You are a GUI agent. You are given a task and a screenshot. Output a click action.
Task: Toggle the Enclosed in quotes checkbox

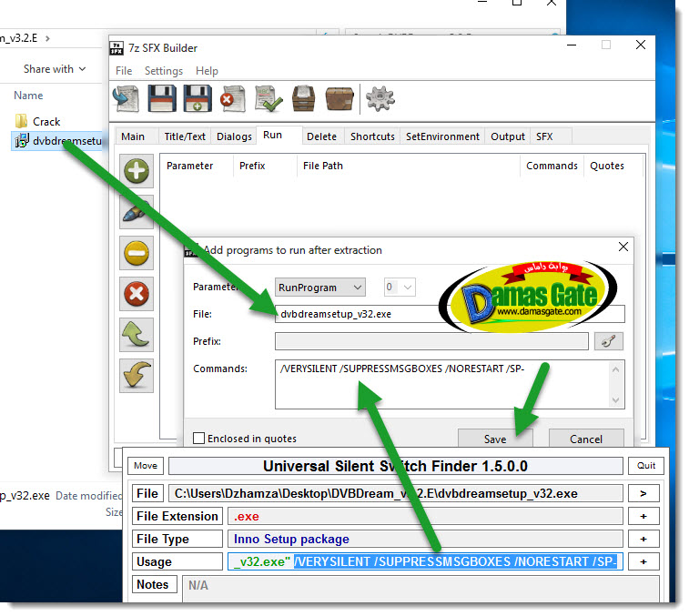198,438
